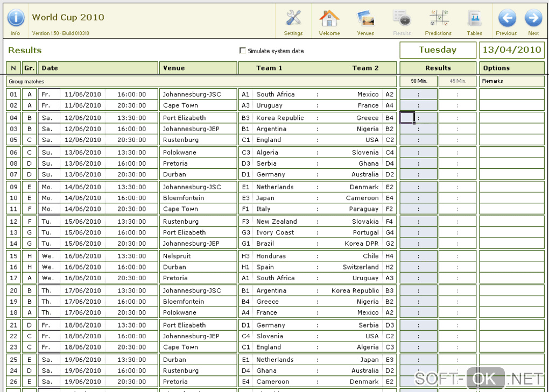The height and width of the screenshot is (392, 549).
Task: Select team code B4 beside Greece in match 19
Action: tap(245, 302)
